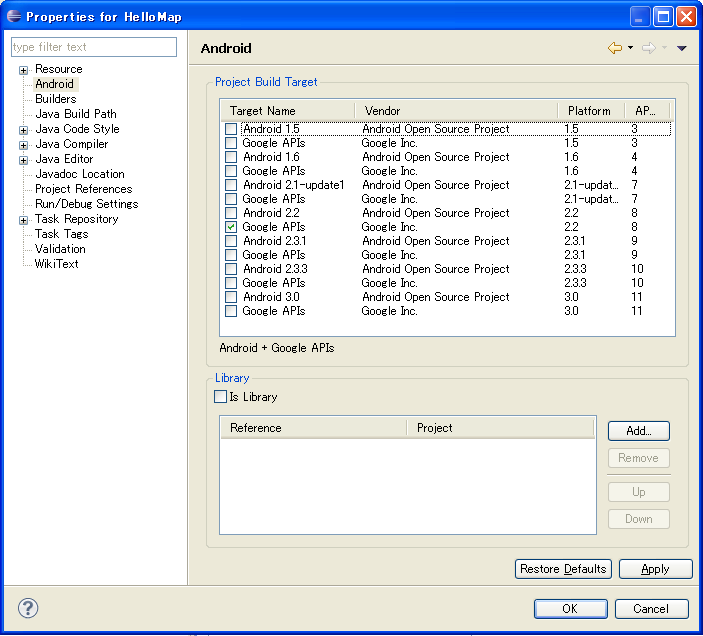Open Java Build Path page

point(76,114)
